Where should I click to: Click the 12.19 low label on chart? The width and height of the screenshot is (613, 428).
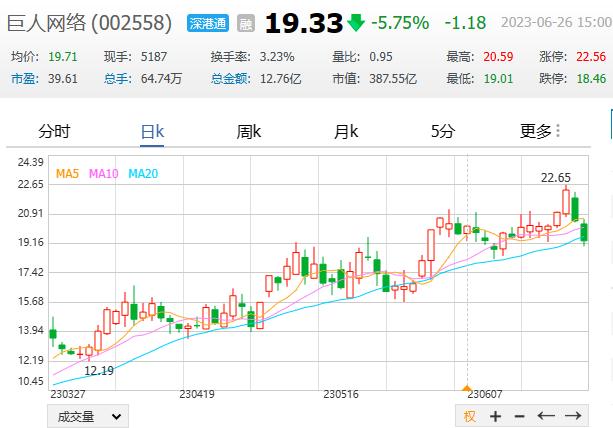99,371
